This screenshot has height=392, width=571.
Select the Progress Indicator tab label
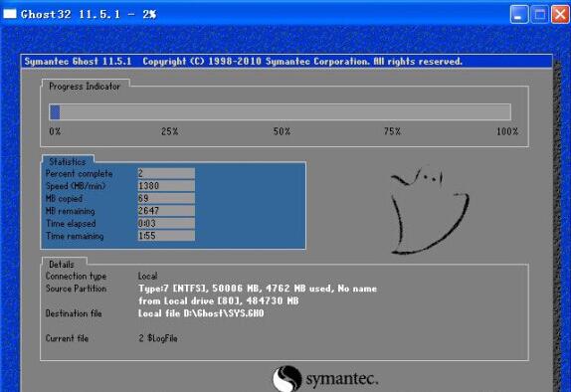point(85,87)
